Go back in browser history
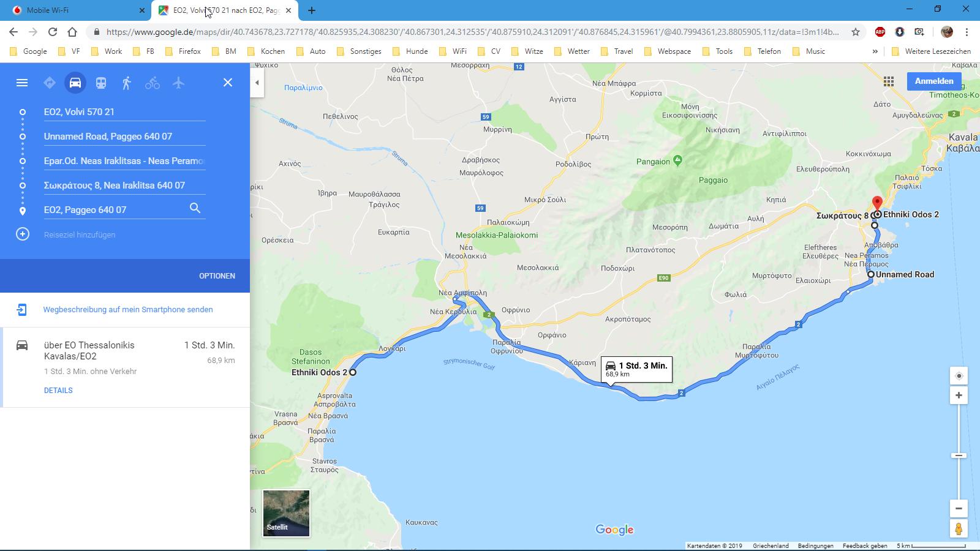 point(13,32)
